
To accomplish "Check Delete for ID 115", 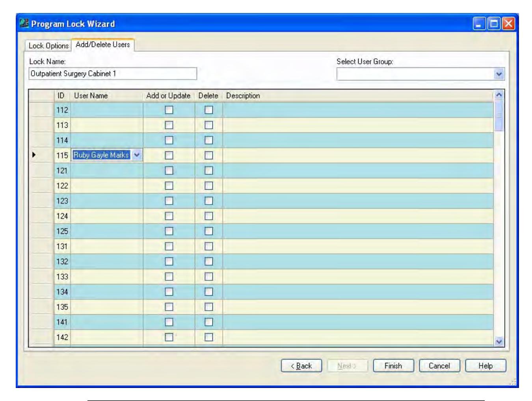I will [x=209, y=155].
